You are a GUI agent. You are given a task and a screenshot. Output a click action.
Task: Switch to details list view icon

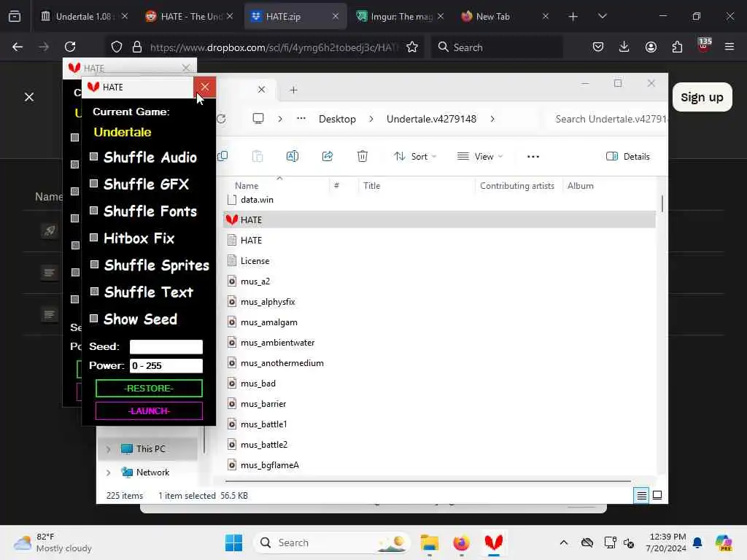point(642,496)
